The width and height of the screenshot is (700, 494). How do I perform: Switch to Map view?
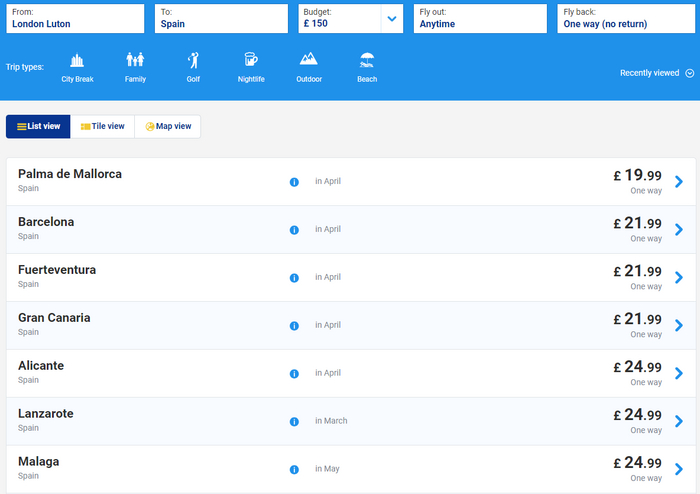tap(168, 127)
